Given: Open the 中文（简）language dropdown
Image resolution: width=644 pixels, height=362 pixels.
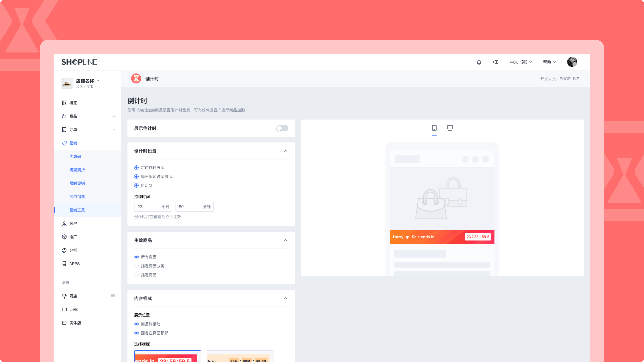Looking at the screenshot, I should click(x=521, y=62).
